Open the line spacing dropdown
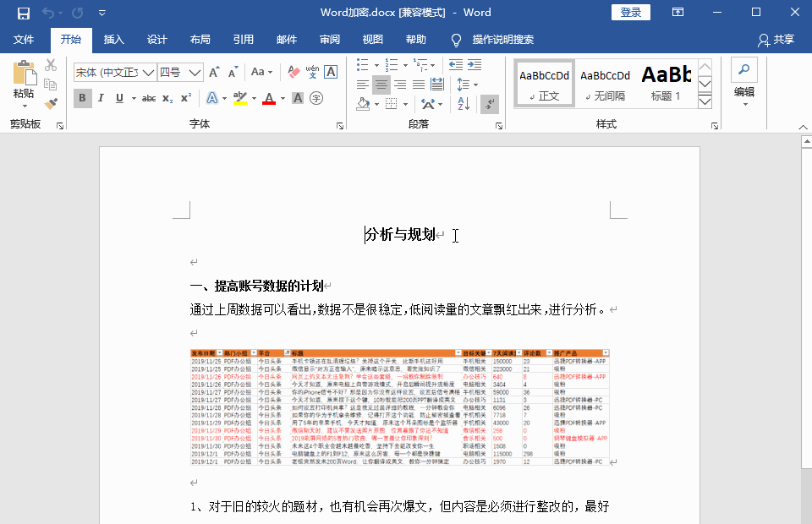 pyautogui.click(x=470, y=85)
